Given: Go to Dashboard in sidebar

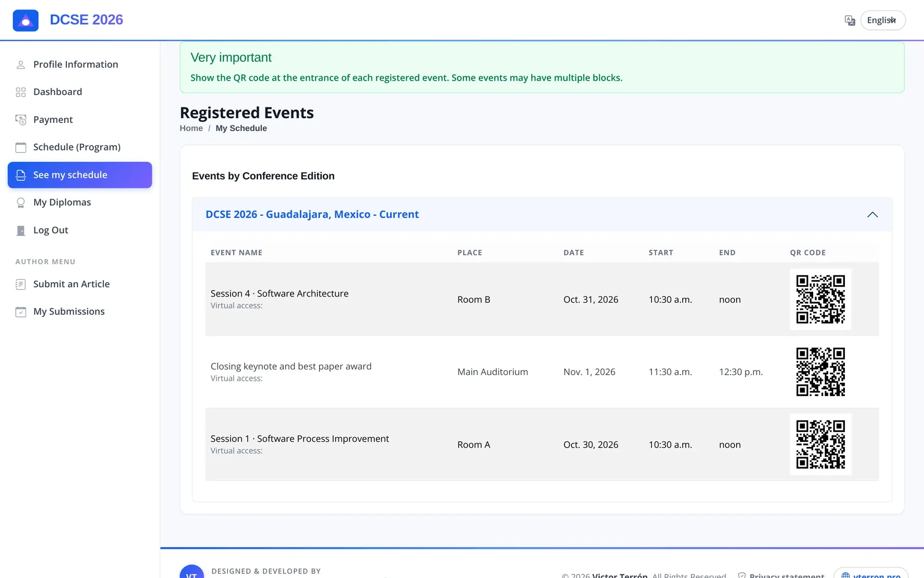Looking at the screenshot, I should point(80,92).
